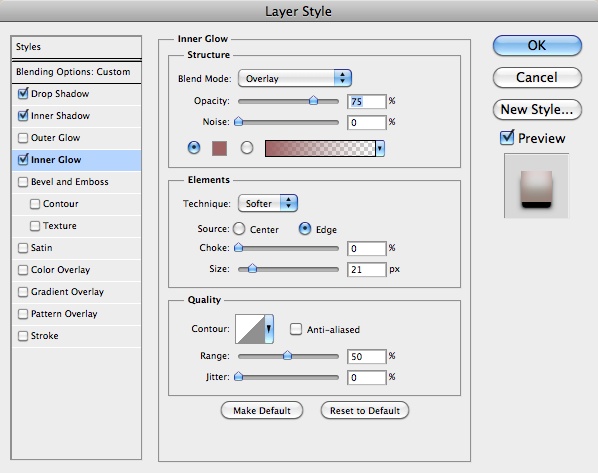Toggle the Preview checkbox off

[x=507, y=137]
